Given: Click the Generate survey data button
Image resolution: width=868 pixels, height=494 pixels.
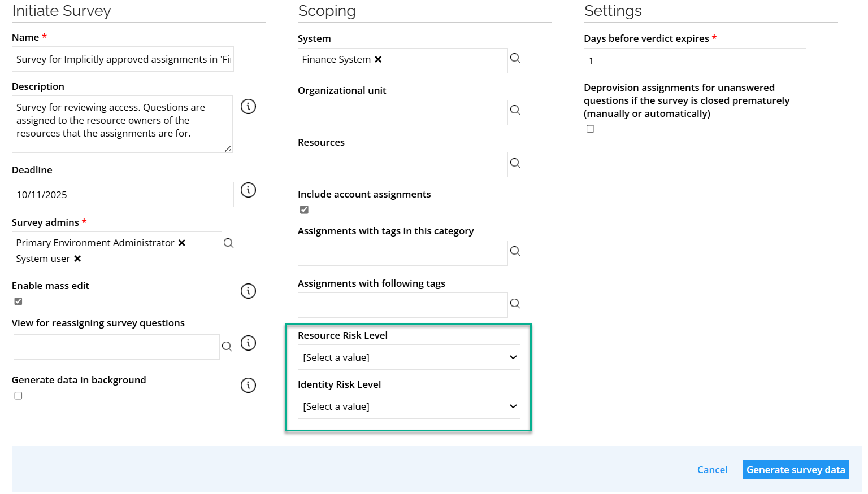Looking at the screenshot, I should tap(795, 470).
